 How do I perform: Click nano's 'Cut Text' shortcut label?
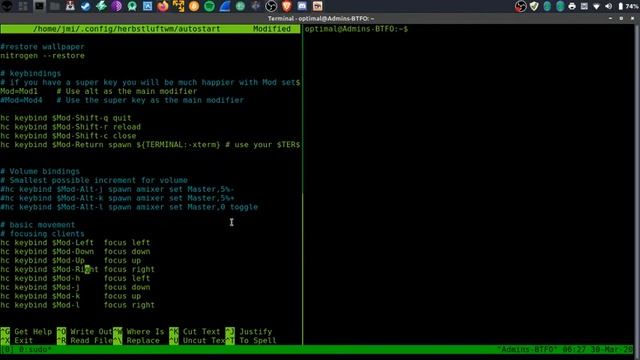click(x=201, y=332)
